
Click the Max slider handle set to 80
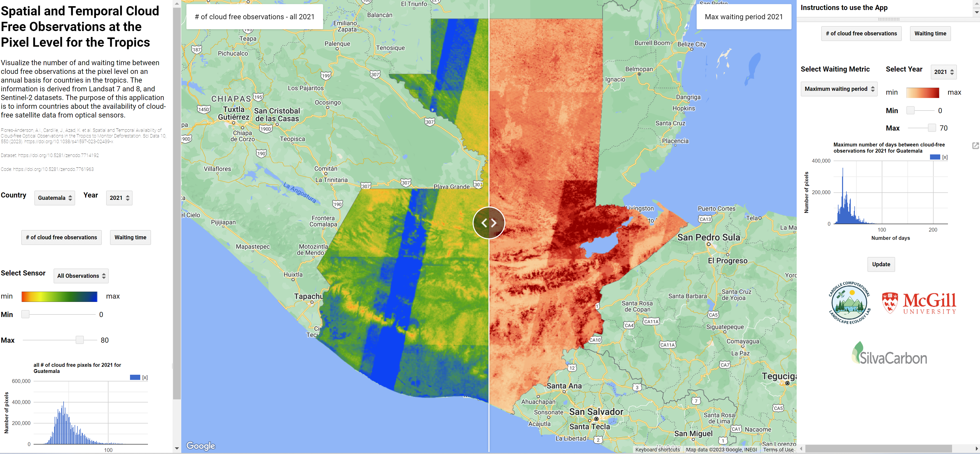(79, 340)
